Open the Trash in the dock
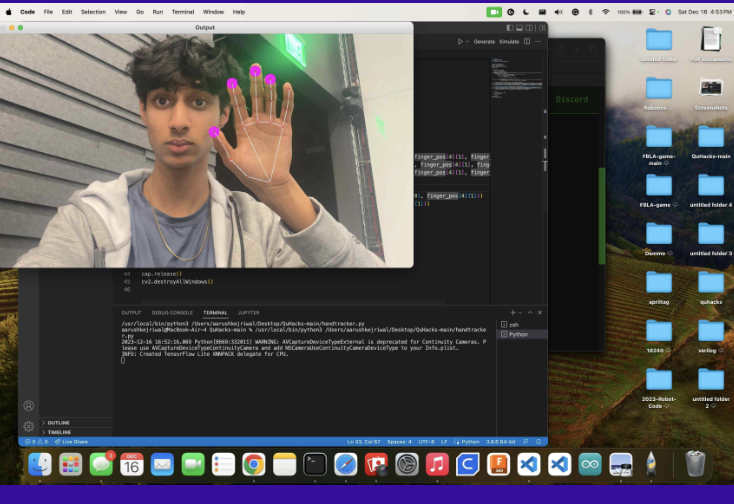The width and height of the screenshot is (734, 504). tap(695, 464)
